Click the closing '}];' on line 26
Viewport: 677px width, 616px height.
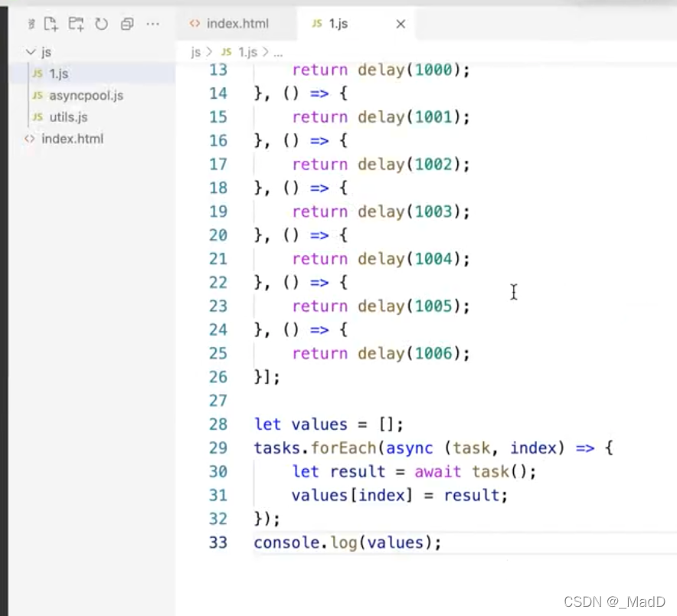point(267,377)
